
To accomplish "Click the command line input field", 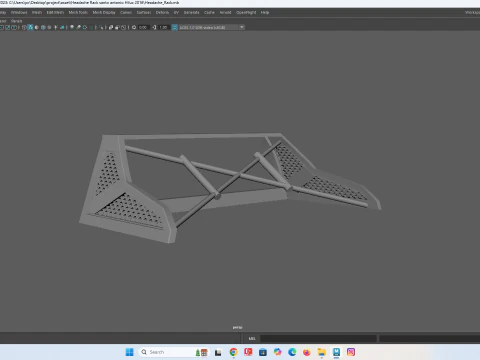I will (x=318, y=339).
